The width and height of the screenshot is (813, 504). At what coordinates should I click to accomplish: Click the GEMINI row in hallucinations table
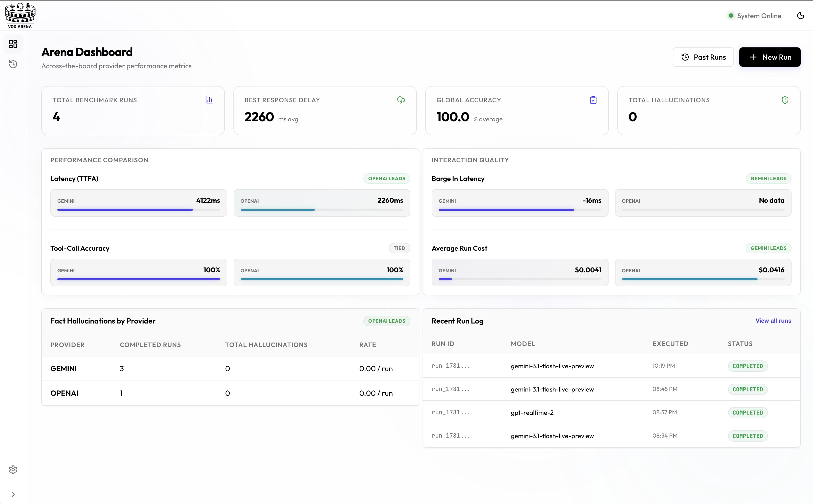[x=230, y=368]
